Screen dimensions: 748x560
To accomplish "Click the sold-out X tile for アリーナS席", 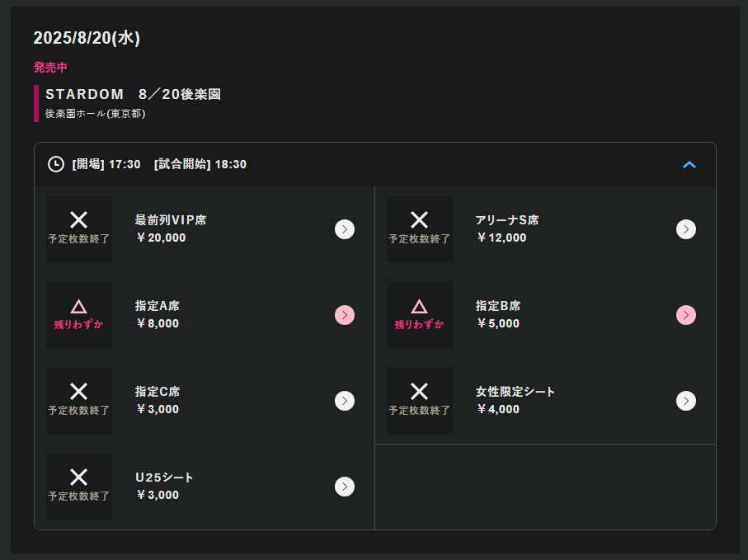I will pyautogui.click(x=420, y=229).
